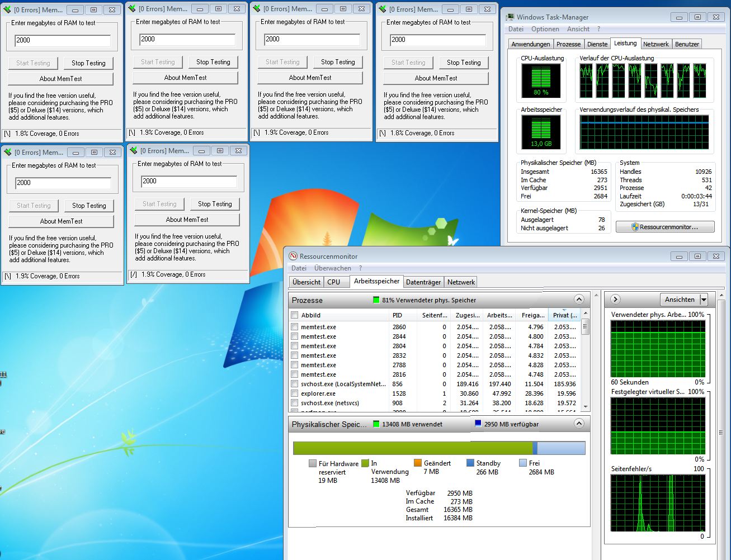Sort processes by the PID column header
Viewport: 731px width, 560px height.
click(403, 315)
